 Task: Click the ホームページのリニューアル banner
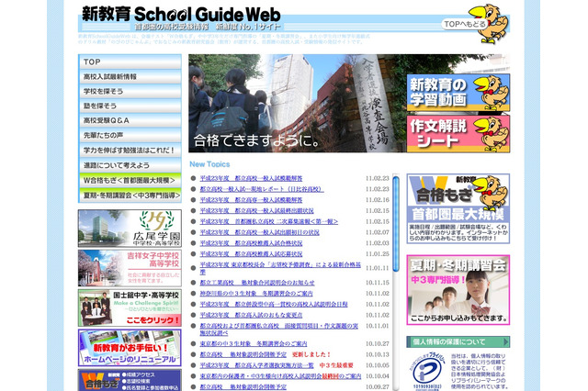coord(130,348)
